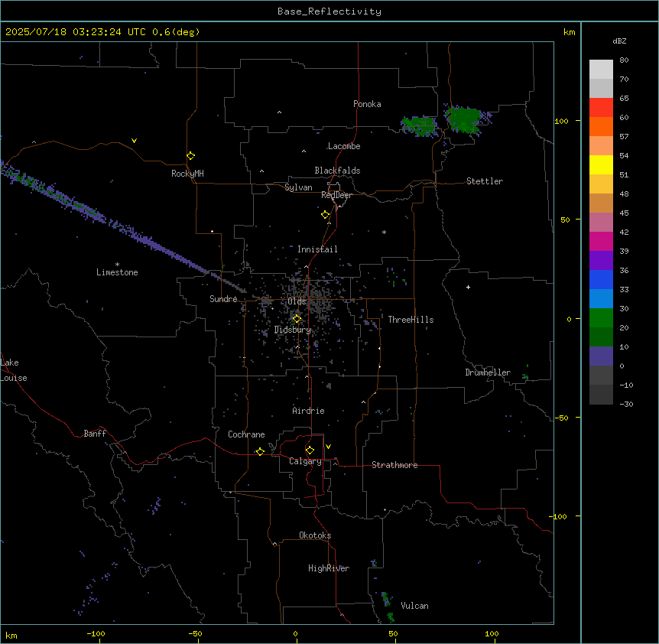The image size is (659, 644).
Task: Click the Calgary city label
Action: (305, 461)
